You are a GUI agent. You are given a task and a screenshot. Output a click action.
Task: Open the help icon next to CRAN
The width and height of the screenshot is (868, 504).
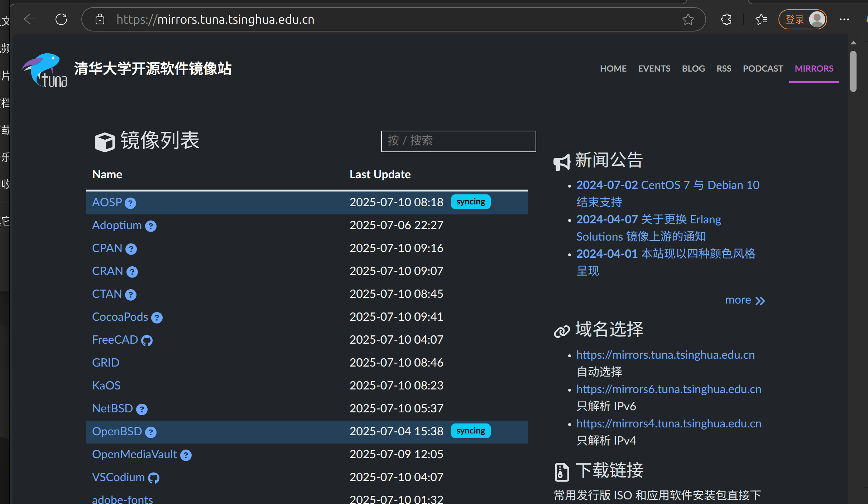pyautogui.click(x=132, y=272)
